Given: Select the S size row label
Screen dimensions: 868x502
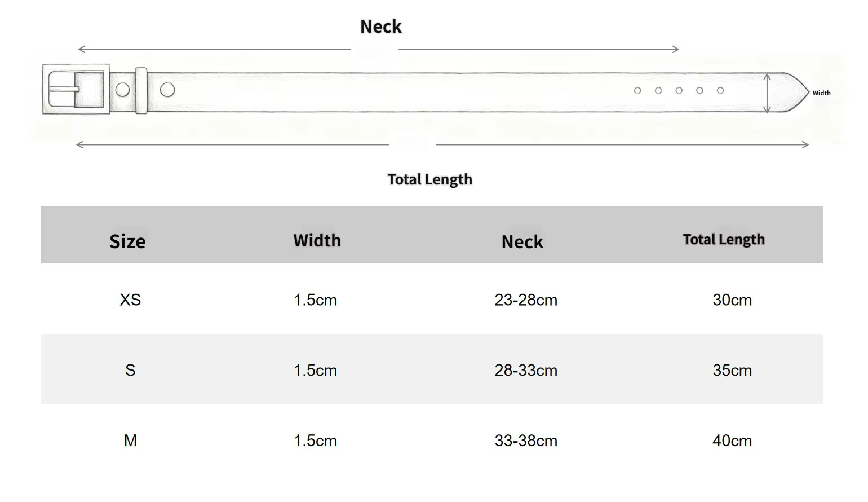Looking at the screenshot, I should click(x=130, y=370).
